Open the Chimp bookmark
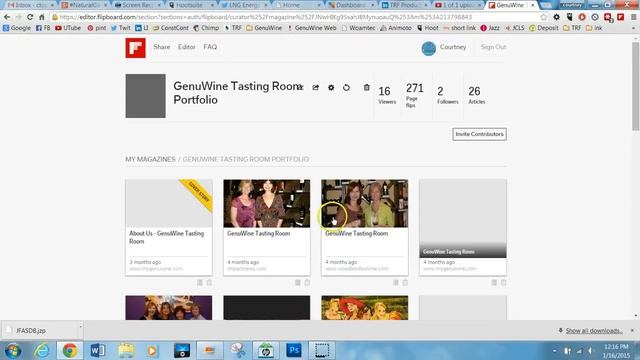Viewport: 640px width, 360px height. 206,28
